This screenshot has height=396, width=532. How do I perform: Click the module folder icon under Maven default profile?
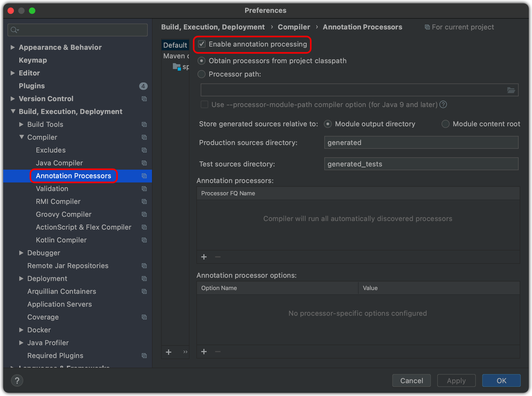(x=177, y=67)
